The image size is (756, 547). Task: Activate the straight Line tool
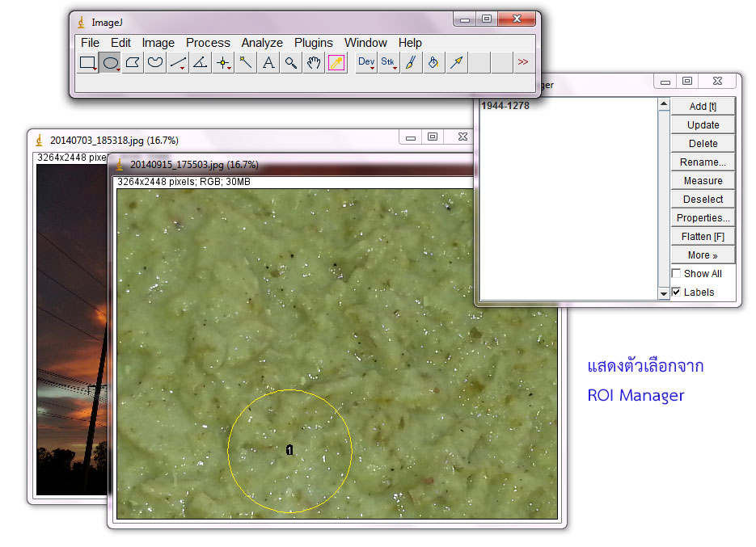[x=178, y=62]
